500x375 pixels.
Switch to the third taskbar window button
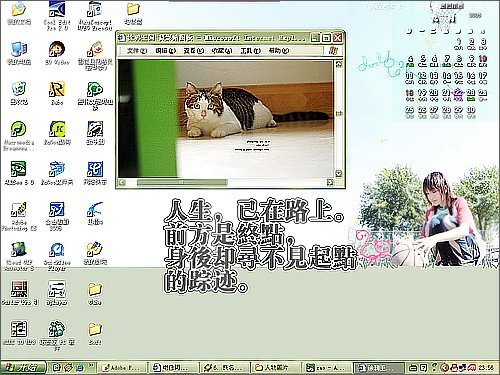click(x=225, y=368)
